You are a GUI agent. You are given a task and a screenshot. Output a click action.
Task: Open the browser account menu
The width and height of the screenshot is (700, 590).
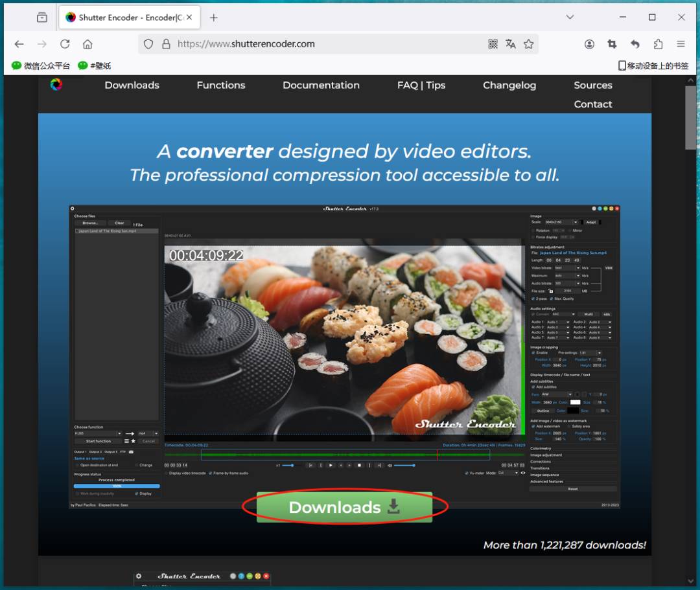click(x=589, y=43)
